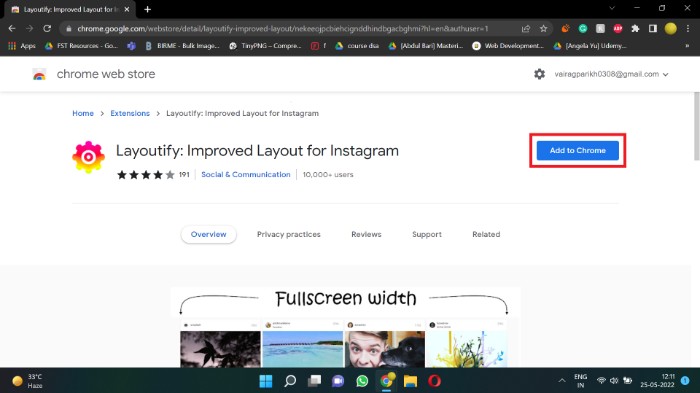Open the notification badge in taskbar

[x=685, y=380]
